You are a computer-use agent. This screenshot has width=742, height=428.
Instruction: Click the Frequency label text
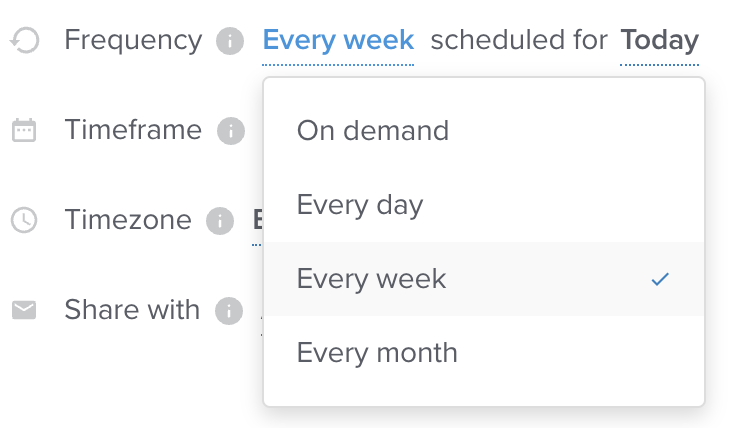133,40
